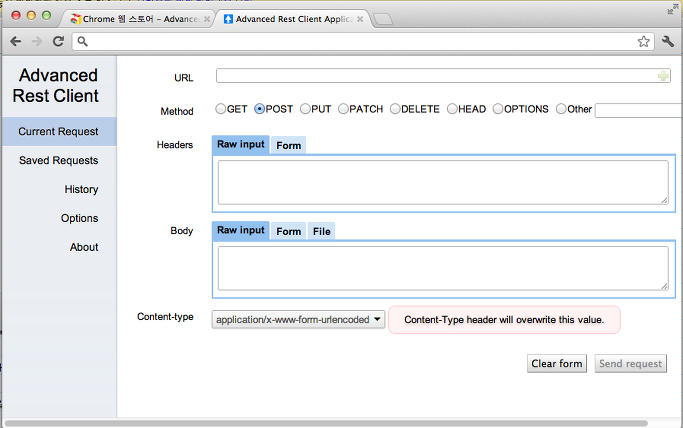Select the PUT method radio button
The width and height of the screenshot is (683, 428).
click(305, 109)
